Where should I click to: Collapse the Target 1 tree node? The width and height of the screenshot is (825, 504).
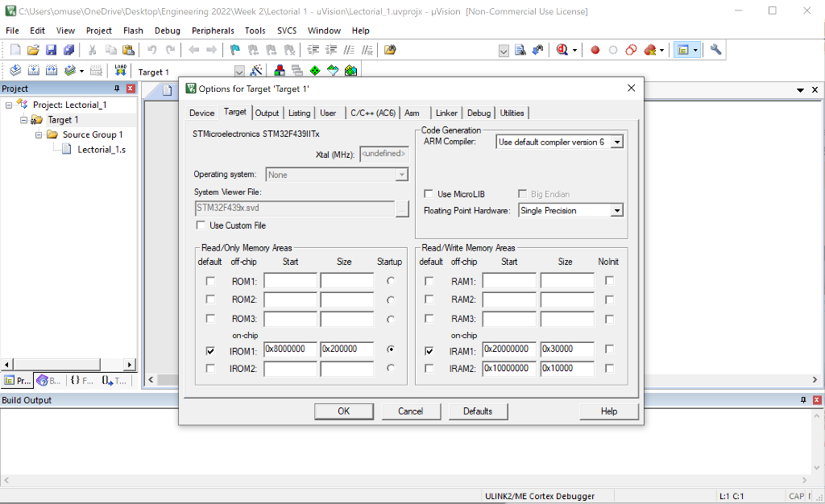[23, 120]
